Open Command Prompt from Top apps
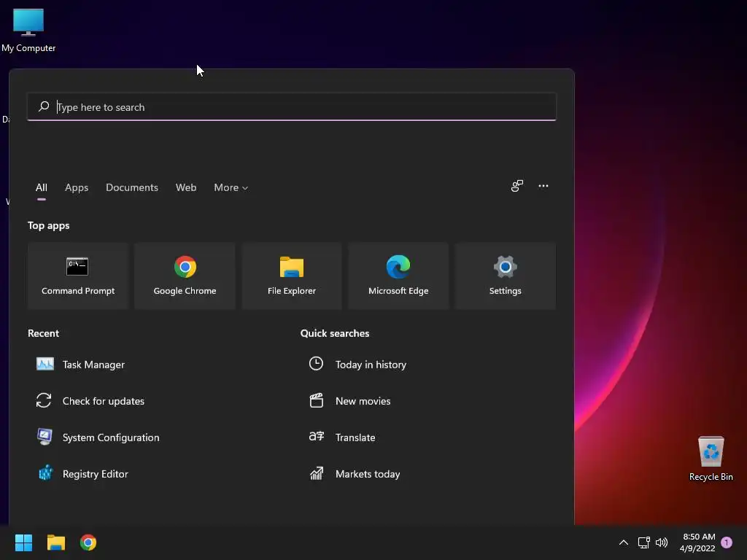 pyautogui.click(x=78, y=276)
